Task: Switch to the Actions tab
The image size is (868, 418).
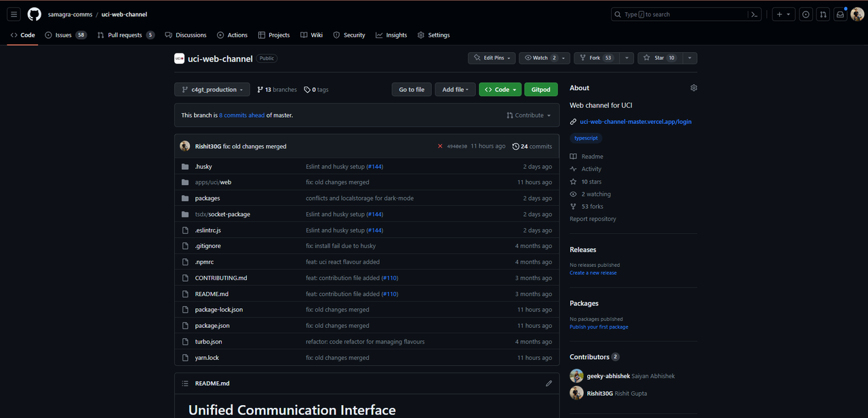Action: [x=233, y=35]
